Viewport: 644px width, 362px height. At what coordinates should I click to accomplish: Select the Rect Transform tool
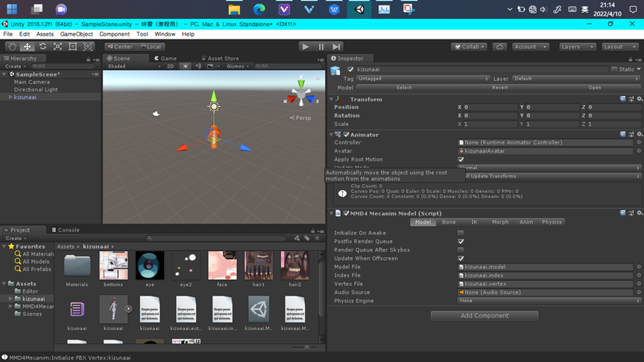73,46
